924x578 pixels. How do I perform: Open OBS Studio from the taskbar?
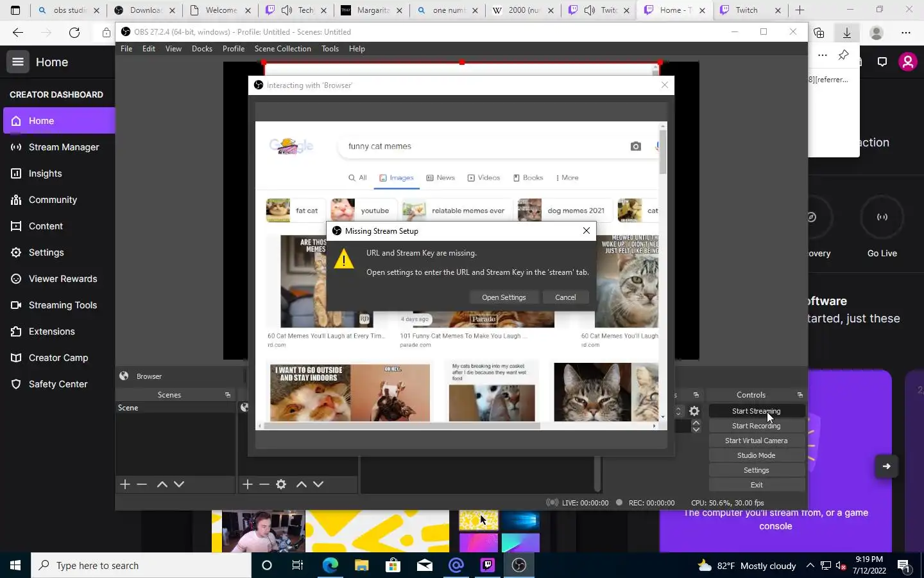coord(519,565)
